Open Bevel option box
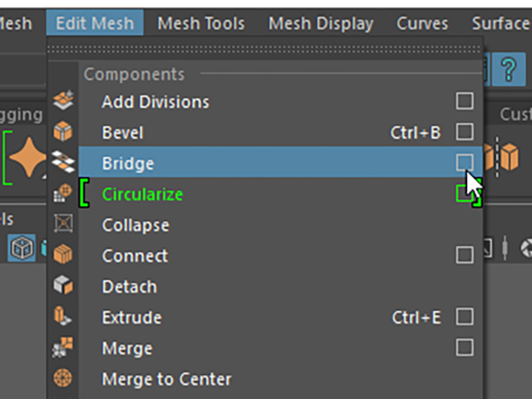This screenshot has width=532, height=399. pyautogui.click(x=465, y=131)
